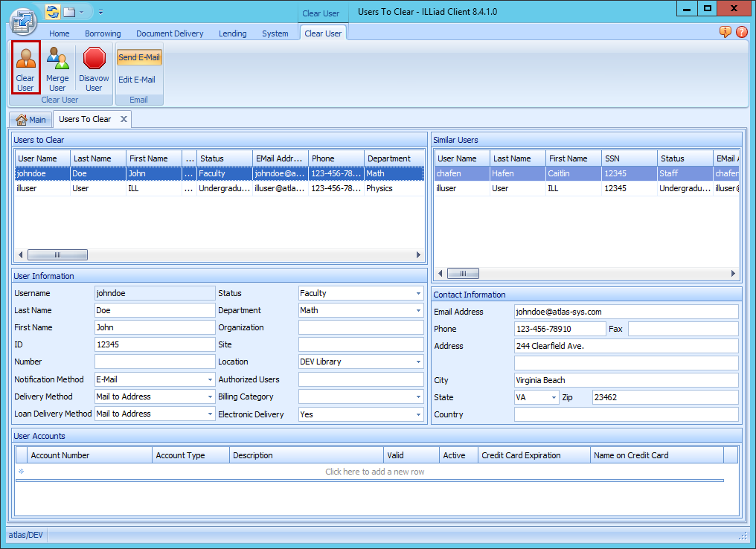Click the Users to Clear horizontal scrollbar thumb
The height and width of the screenshot is (549, 756).
[x=57, y=254]
